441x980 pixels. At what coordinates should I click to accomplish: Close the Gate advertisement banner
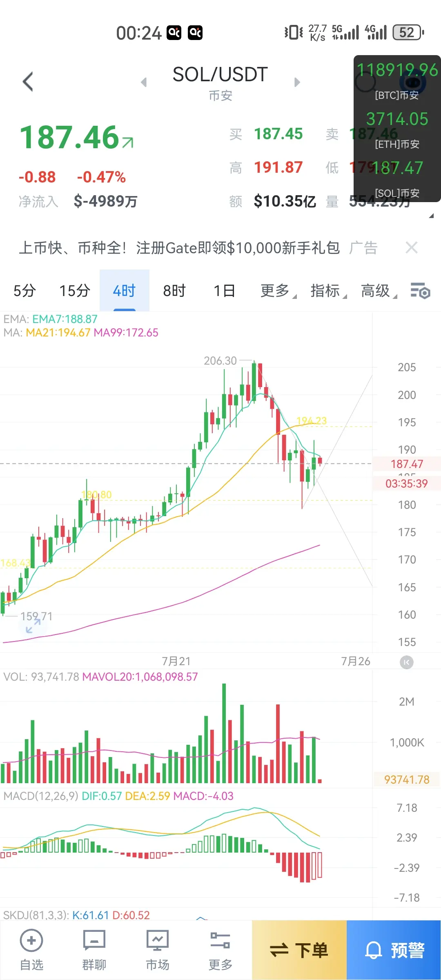412,247
